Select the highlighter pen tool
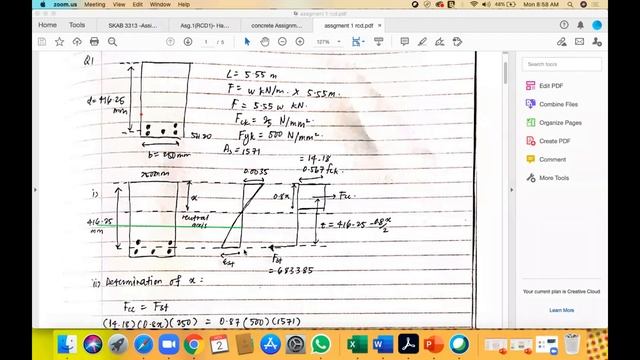 (x=422, y=42)
